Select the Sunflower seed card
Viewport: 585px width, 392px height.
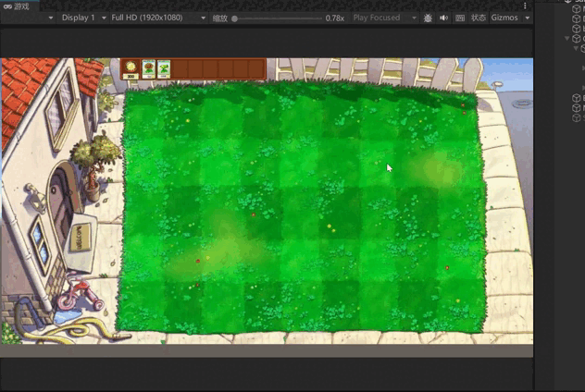click(x=148, y=69)
